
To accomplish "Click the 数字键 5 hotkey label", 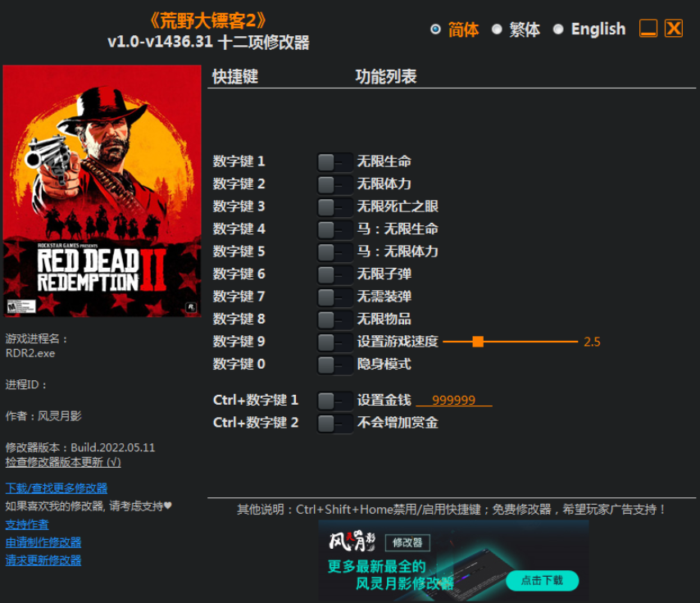I will (239, 252).
